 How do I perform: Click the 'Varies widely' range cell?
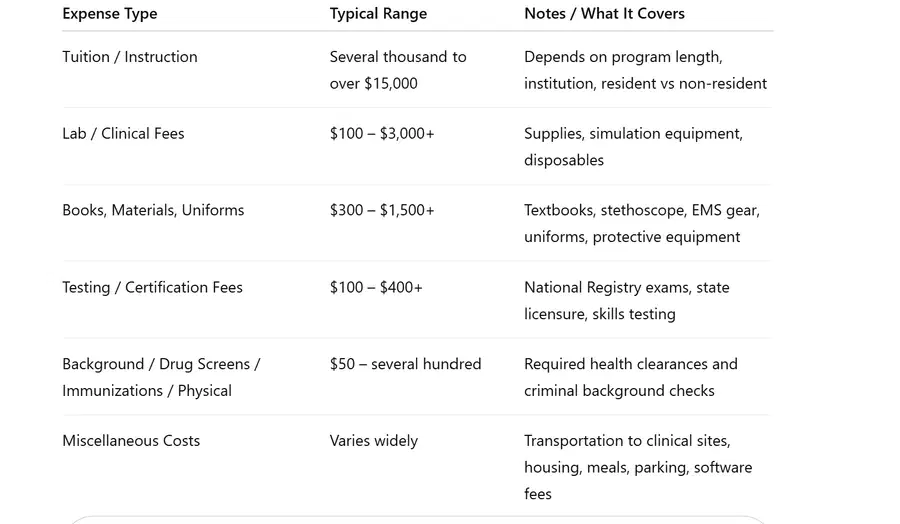point(374,441)
